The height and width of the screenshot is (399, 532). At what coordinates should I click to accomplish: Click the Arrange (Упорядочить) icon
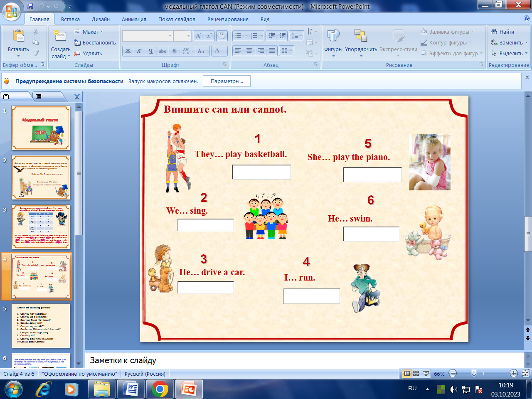[x=360, y=37]
